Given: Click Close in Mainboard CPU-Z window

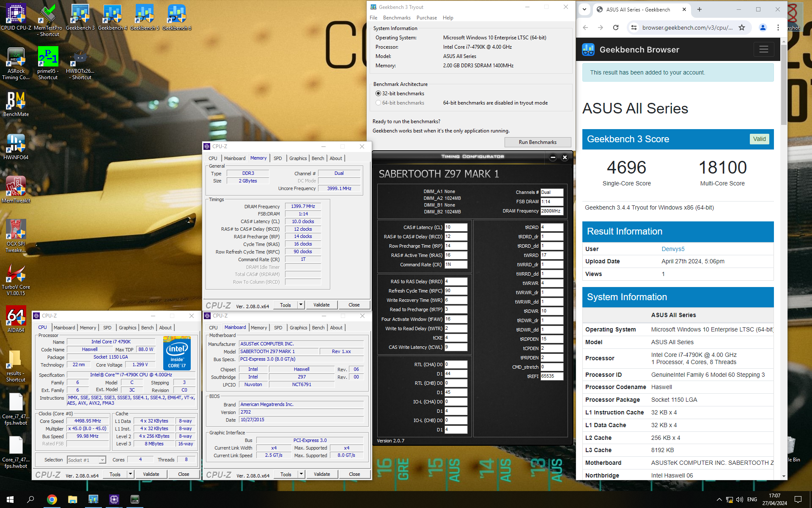Looking at the screenshot, I should click(x=354, y=474).
